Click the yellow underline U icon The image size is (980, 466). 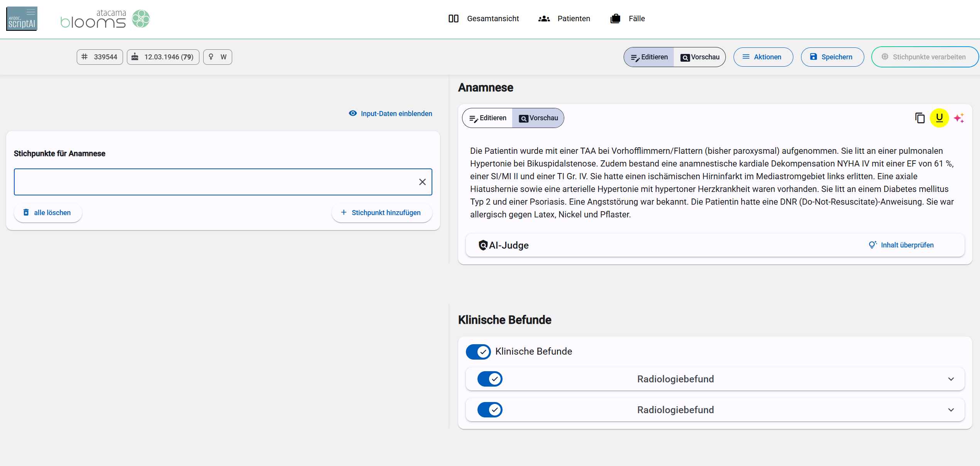click(x=940, y=118)
